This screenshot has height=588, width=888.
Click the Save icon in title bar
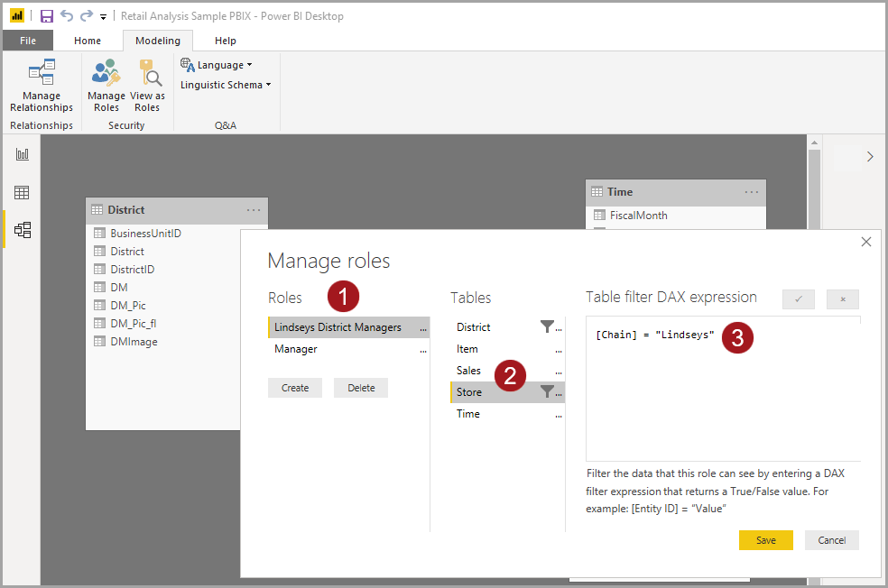[47, 16]
